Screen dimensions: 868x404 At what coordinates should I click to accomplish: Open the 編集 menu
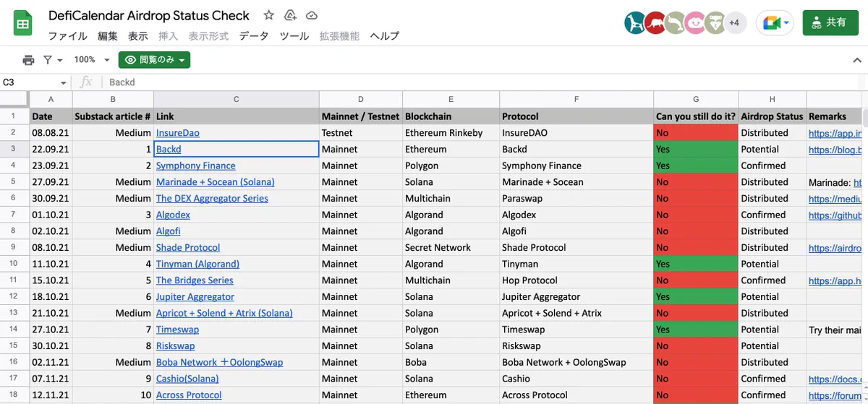pos(108,36)
